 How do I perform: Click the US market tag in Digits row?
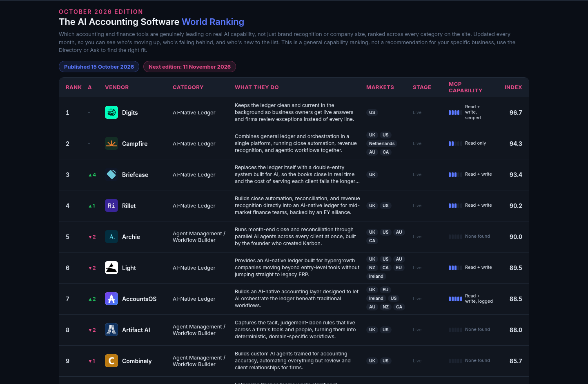372,112
